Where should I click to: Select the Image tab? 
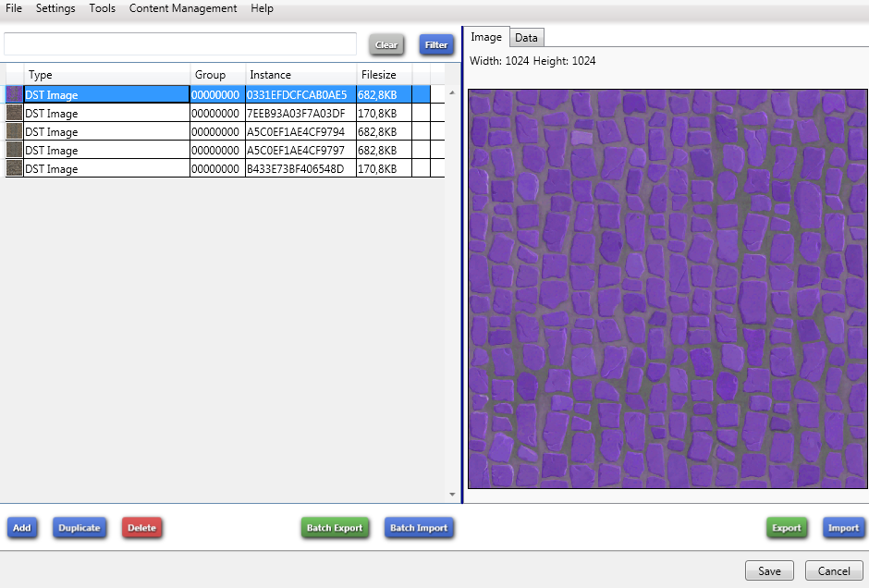[x=486, y=37]
